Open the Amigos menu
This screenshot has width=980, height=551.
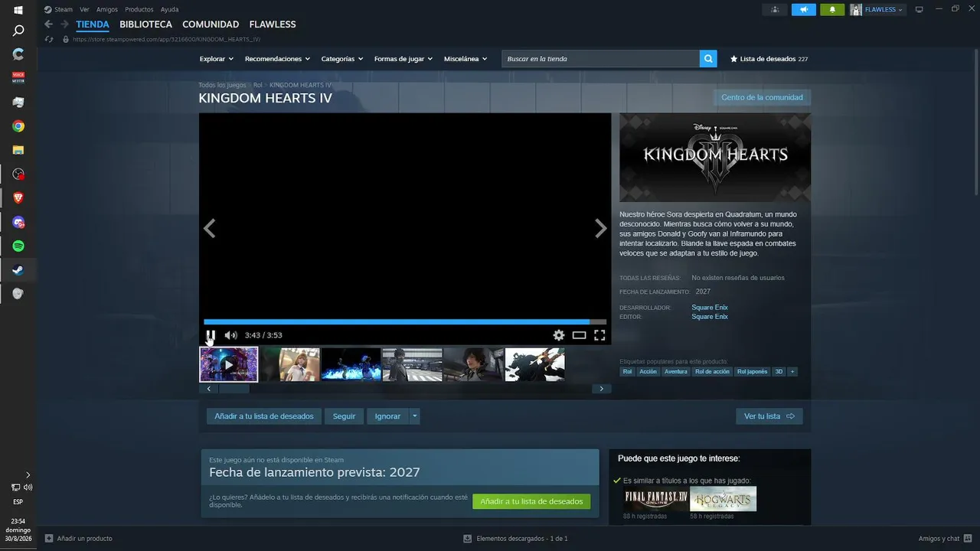pos(107,9)
